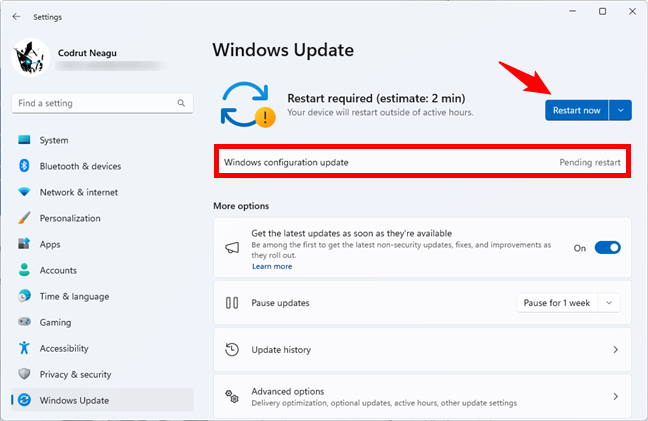This screenshot has width=648, height=421.
Task: Click the Network wifi icon
Action: (x=24, y=192)
